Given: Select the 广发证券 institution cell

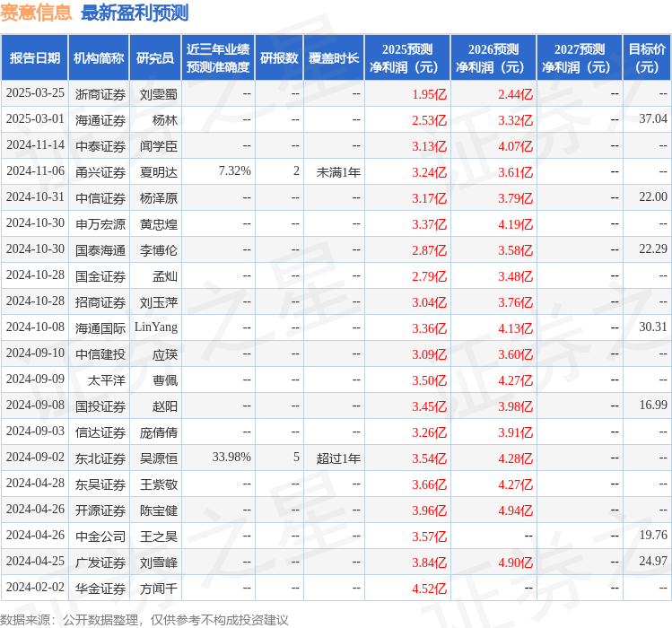Looking at the screenshot, I should coord(100,563).
